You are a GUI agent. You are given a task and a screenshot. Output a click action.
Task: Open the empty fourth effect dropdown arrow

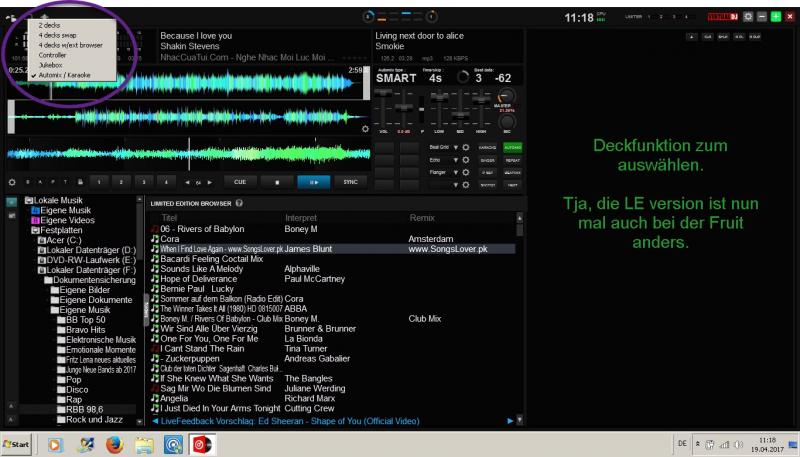coord(456,185)
